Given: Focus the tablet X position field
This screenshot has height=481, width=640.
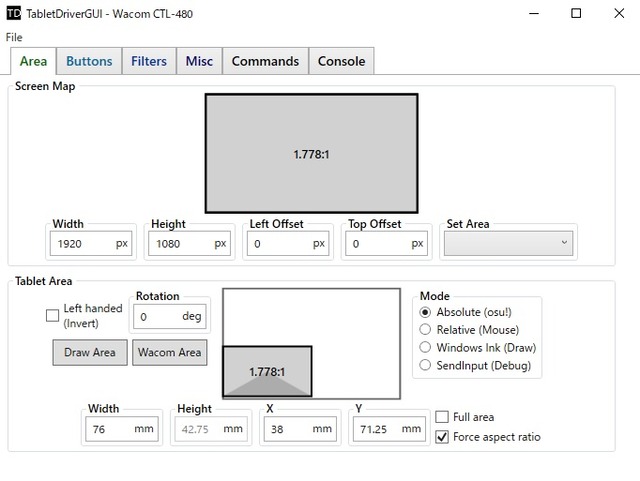Looking at the screenshot, I should tap(300, 429).
